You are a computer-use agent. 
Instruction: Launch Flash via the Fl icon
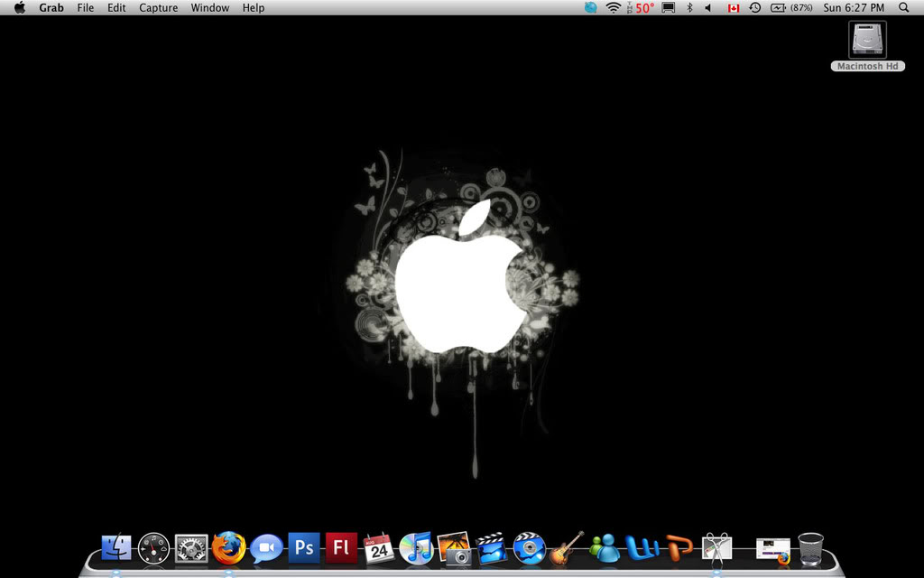tap(341, 548)
